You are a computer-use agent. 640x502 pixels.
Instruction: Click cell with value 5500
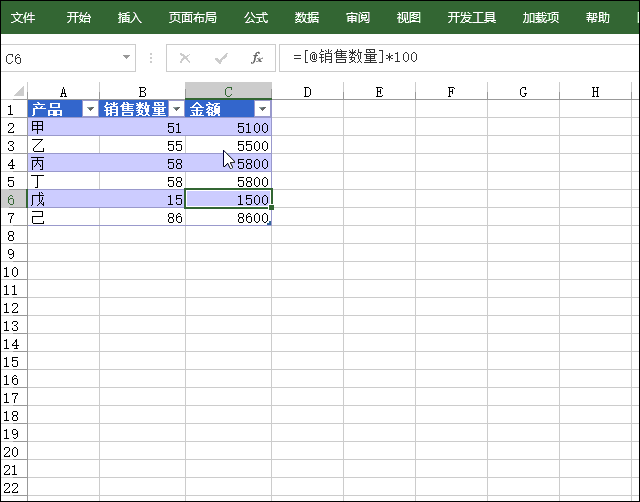229,145
